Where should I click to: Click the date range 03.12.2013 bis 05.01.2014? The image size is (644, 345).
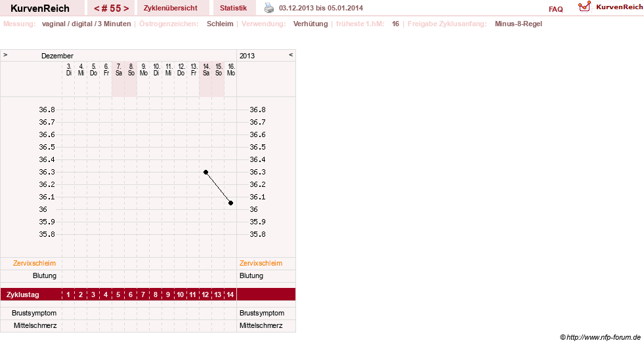321,8
